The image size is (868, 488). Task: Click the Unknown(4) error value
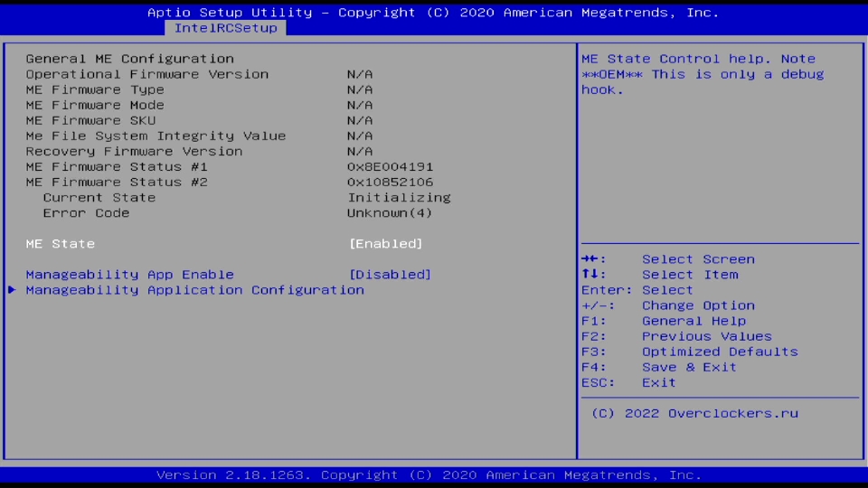tap(390, 213)
